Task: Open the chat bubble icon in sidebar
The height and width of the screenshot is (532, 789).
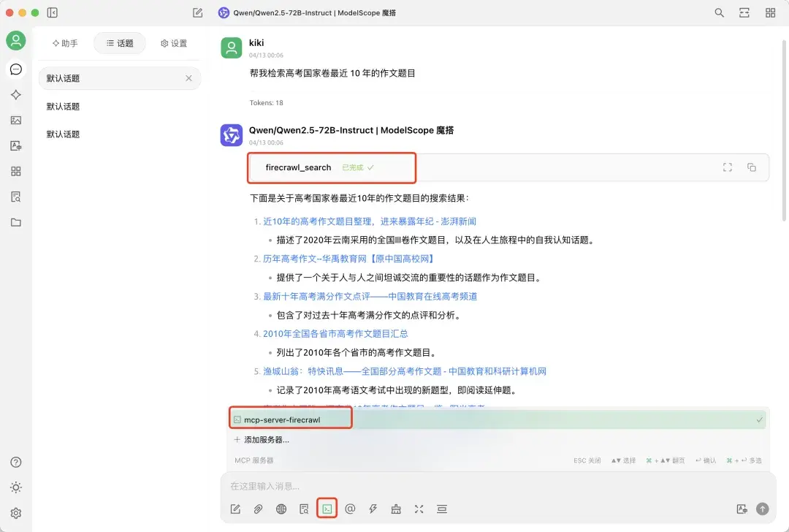Action: point(16,69)
